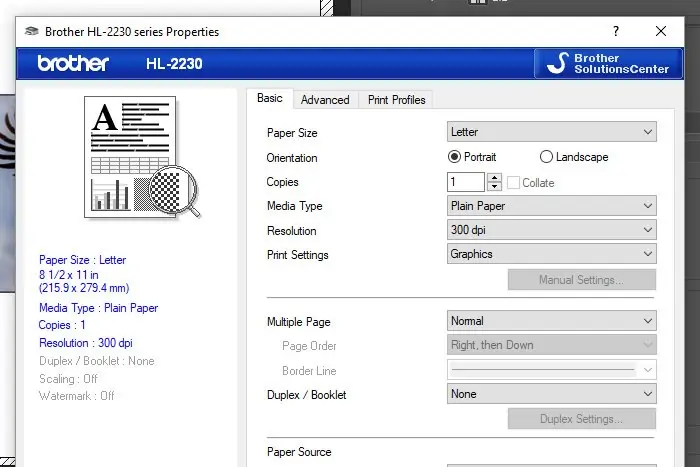
Task: Toggle the Collate checkbox
Action: (x=513, y=183)
